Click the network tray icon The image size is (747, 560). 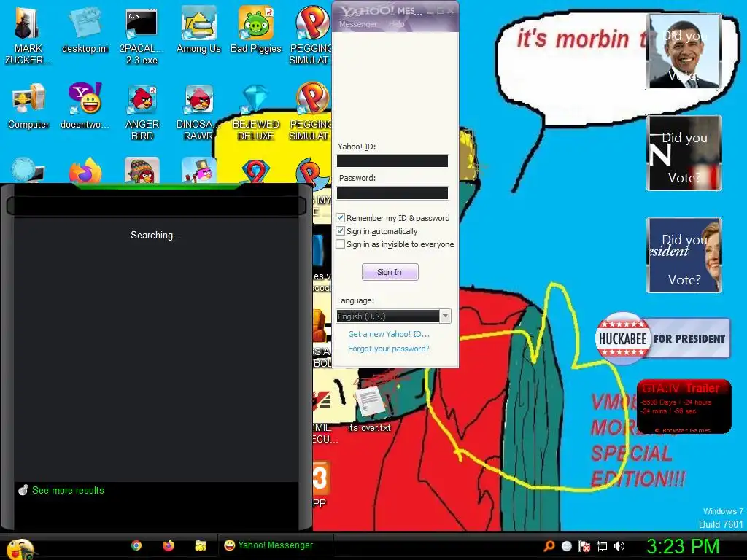(x=602, y=545)
